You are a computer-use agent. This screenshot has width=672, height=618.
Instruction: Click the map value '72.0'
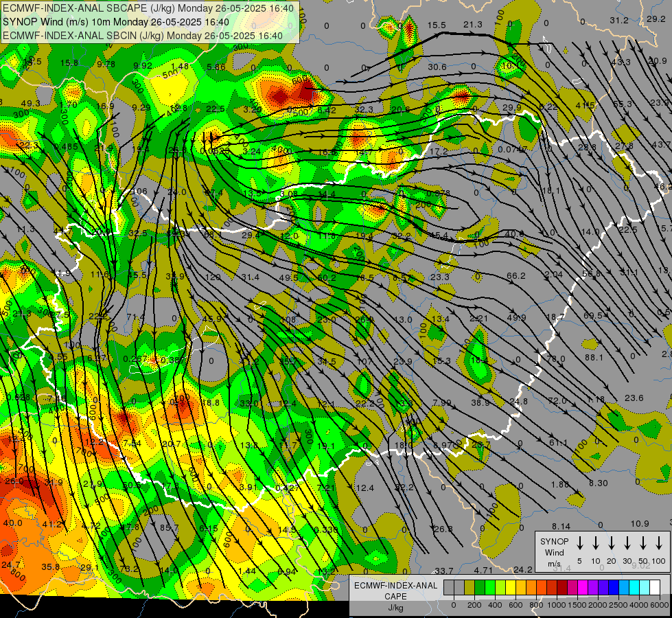point(557,400)
